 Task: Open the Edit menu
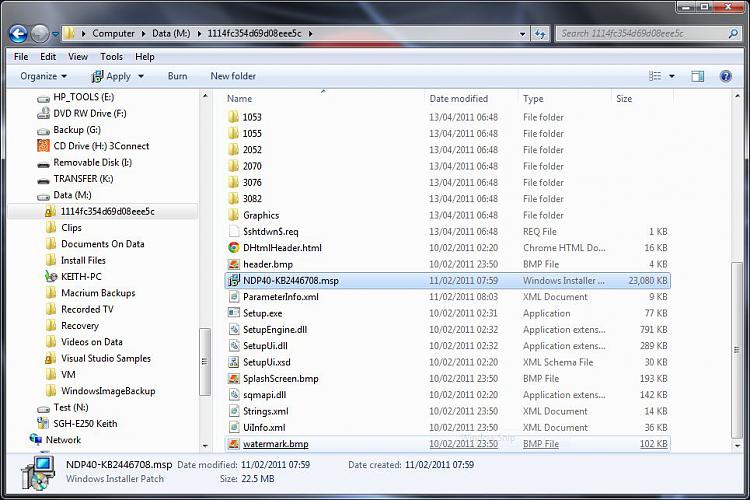click(48, 56)
